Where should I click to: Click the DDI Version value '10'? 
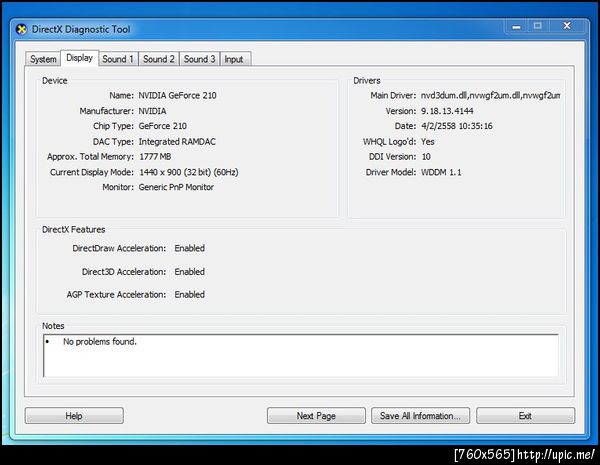(x=426, y=157)
